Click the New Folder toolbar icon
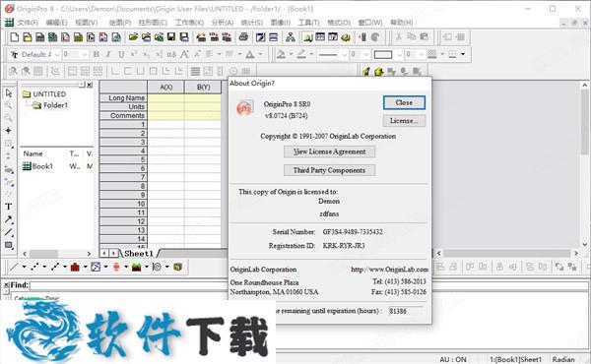The width and height of the screenshot is (591, 364). pyautogui.click(x=28, y=36)
